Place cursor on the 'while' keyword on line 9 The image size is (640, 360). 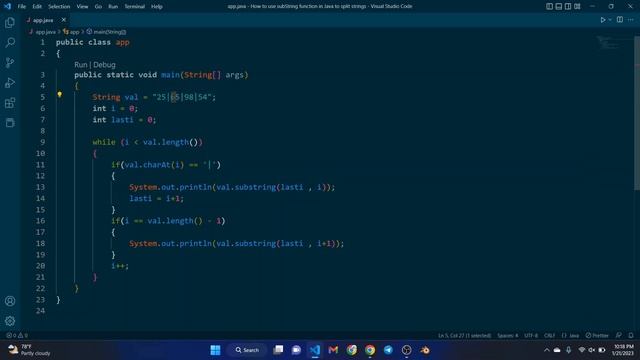(104, 142)
